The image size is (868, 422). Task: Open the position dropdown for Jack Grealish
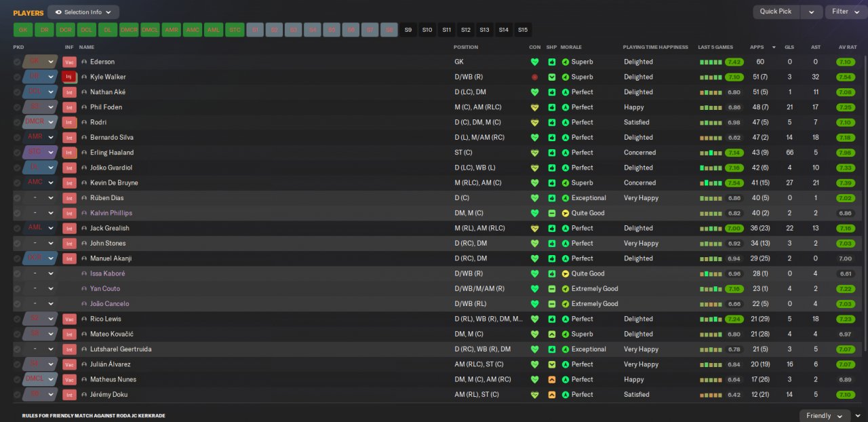coord(50,229)
